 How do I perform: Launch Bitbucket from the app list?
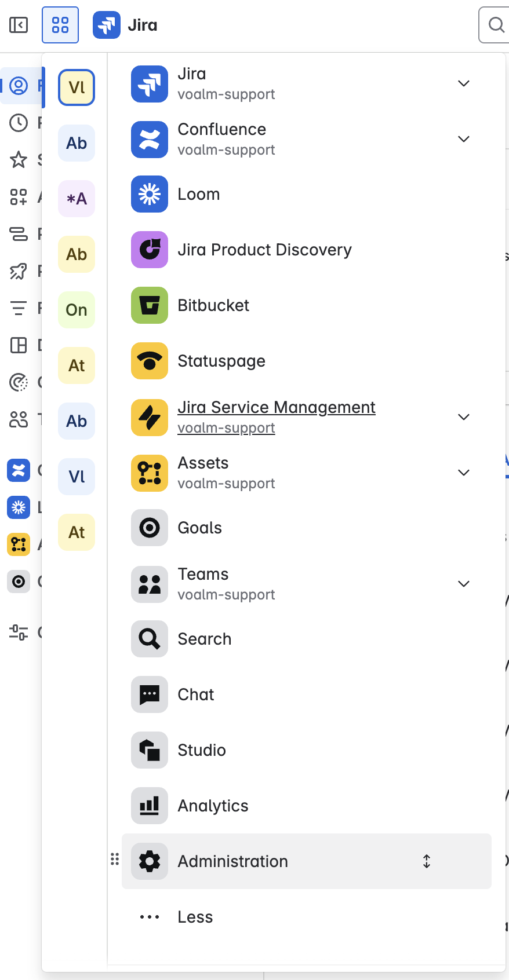[x=150, y=305]
